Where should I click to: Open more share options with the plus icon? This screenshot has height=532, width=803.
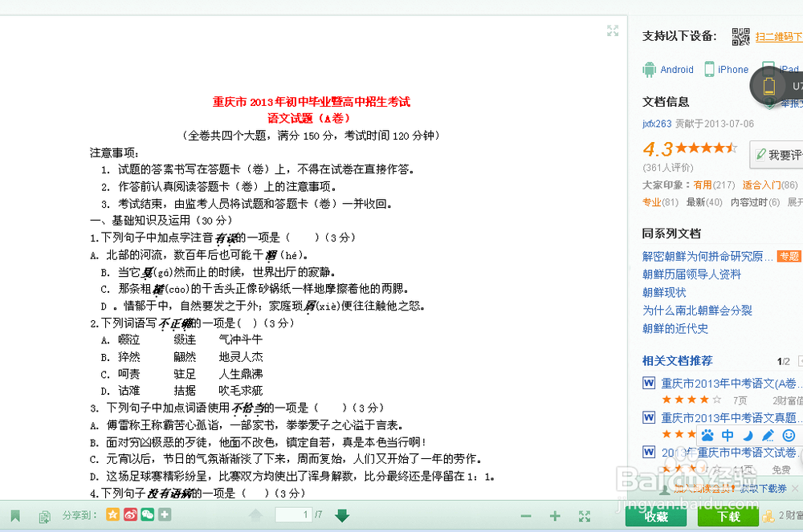tap(165, 514)
